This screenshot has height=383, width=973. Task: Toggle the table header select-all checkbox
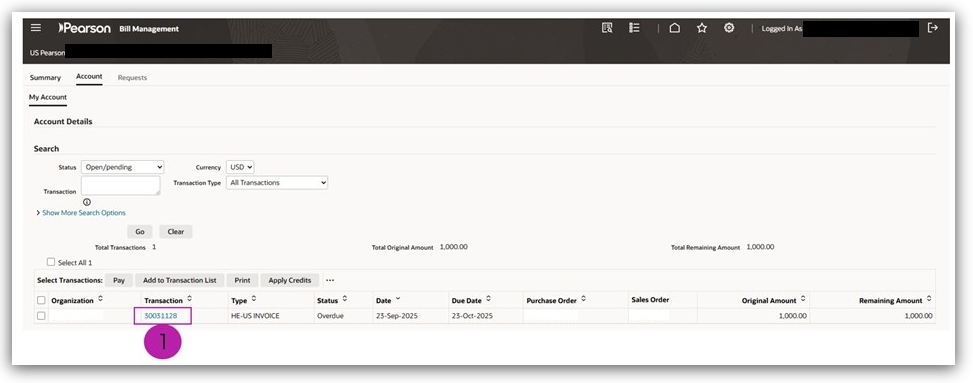[x=41, y=300]
